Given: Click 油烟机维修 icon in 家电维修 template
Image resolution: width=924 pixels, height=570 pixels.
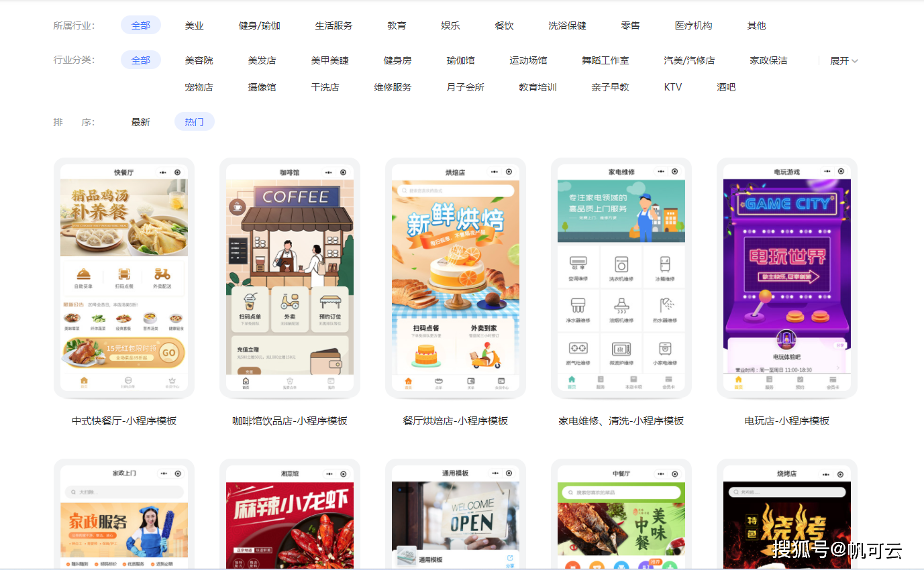Looking at the screenshot, I should pos(621,306).
